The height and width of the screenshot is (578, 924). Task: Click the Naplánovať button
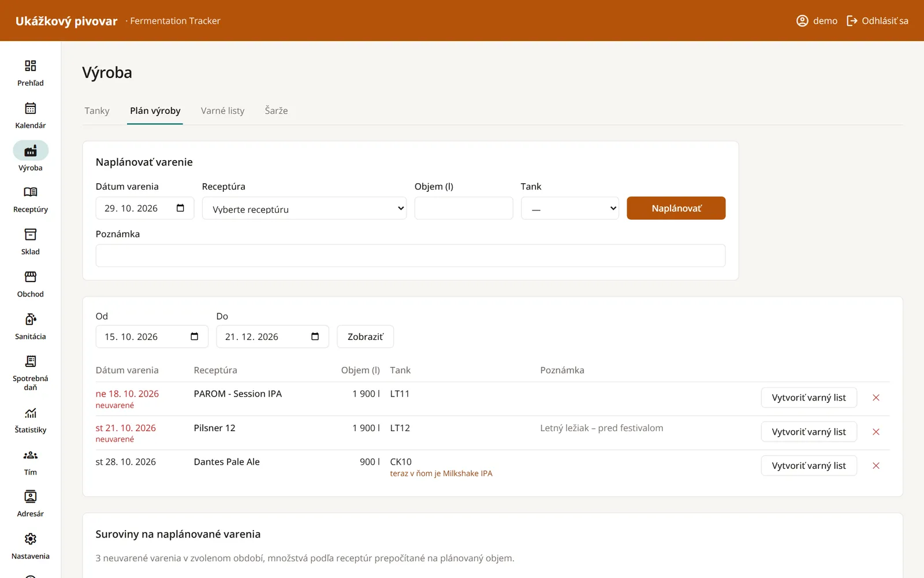point(676,208)
